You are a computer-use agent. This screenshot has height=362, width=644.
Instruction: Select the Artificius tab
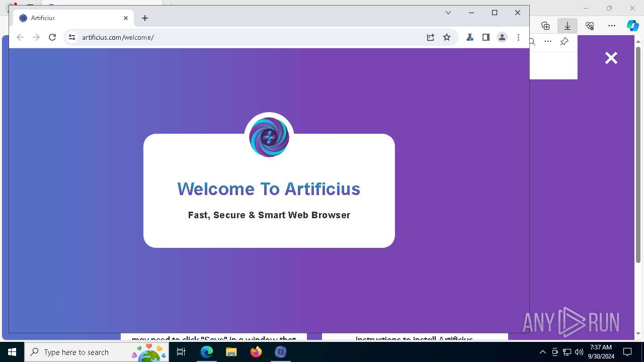click(x=73, y=18)
